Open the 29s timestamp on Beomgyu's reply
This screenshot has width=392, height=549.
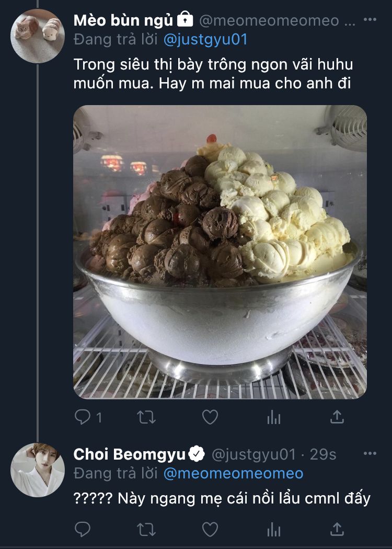(322, 454)
